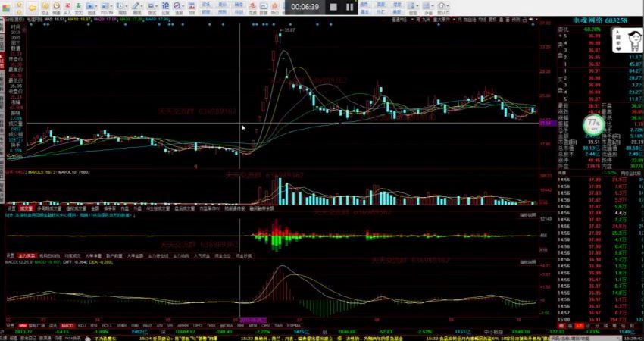
Task: Select the 画线 drawing pen icon
Action: 135,6
